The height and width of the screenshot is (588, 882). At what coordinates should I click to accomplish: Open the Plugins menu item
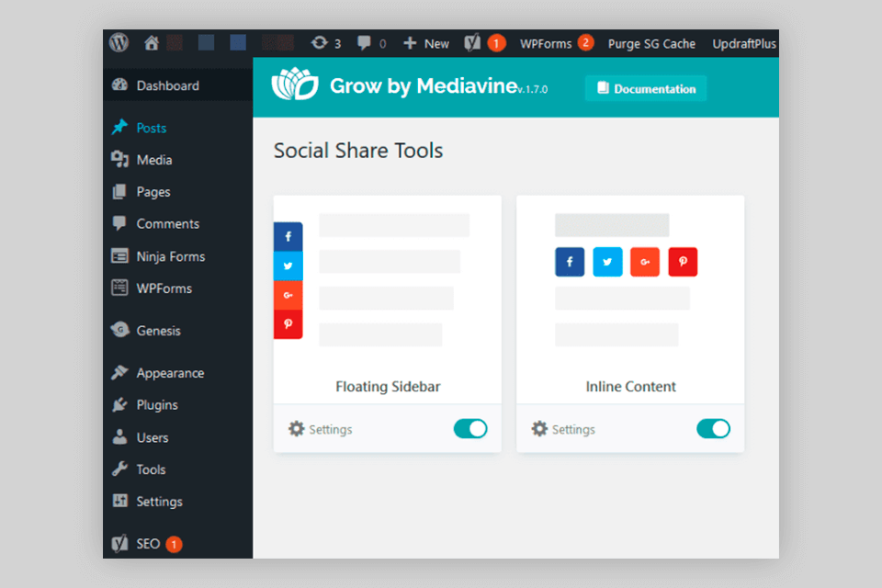[177, 405]
